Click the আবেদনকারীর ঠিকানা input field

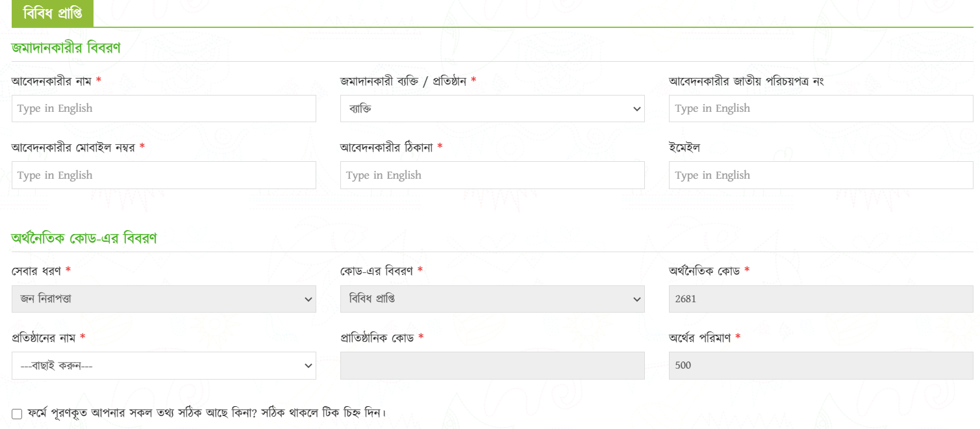pos(492,175)
